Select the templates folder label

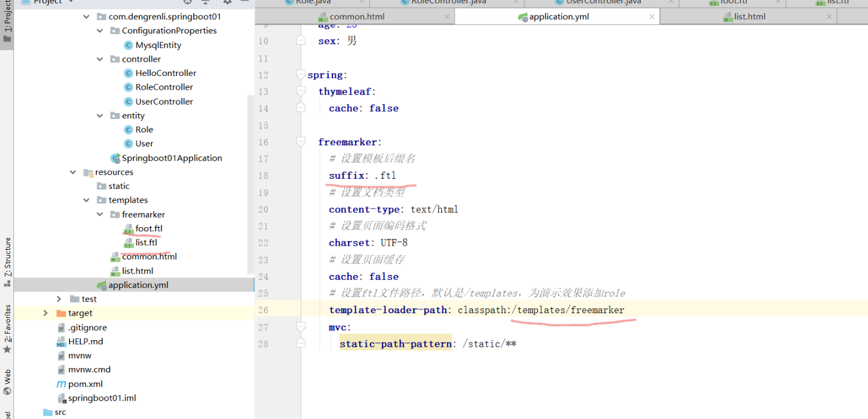128,200
